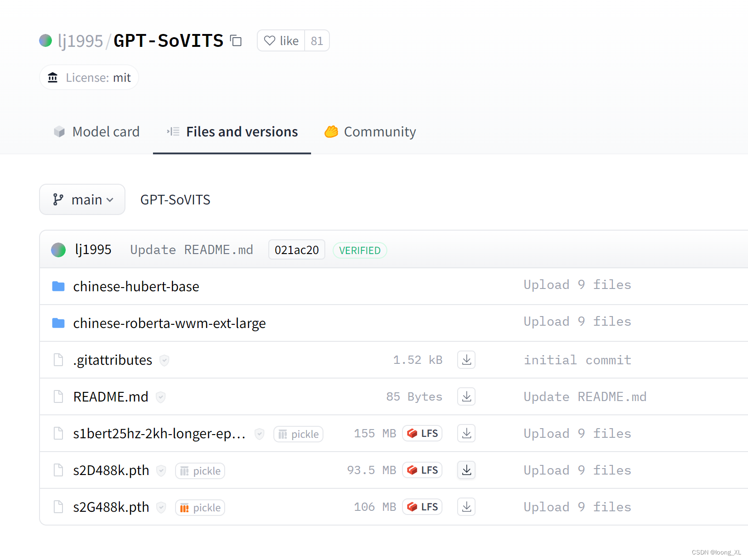The width and height of the screenshot is (748, 560).
Task: Open latest commit message Update README.md
Action: [192, 249]
